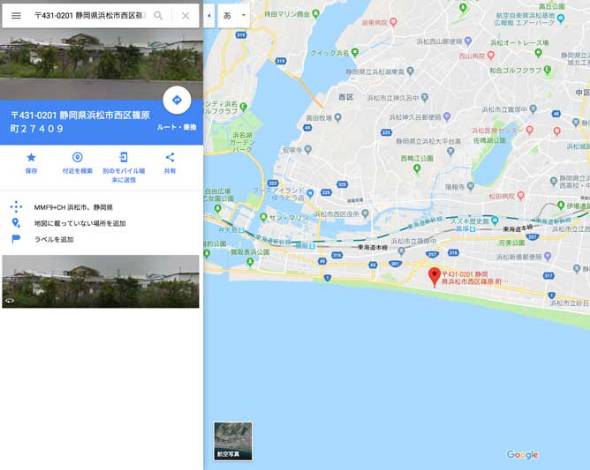Send location to mobile device
The width and height of the screenshot is (590, 470).
(x=124, y=167)
